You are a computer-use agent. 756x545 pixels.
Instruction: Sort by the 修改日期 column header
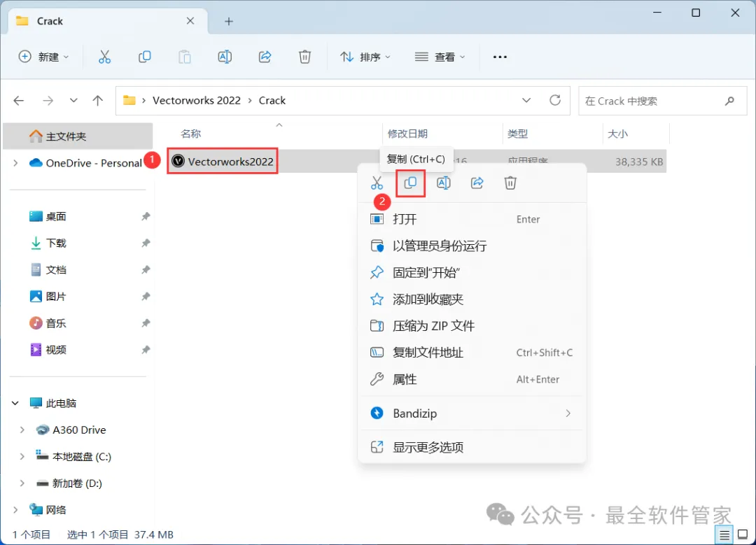click(408, 134)
